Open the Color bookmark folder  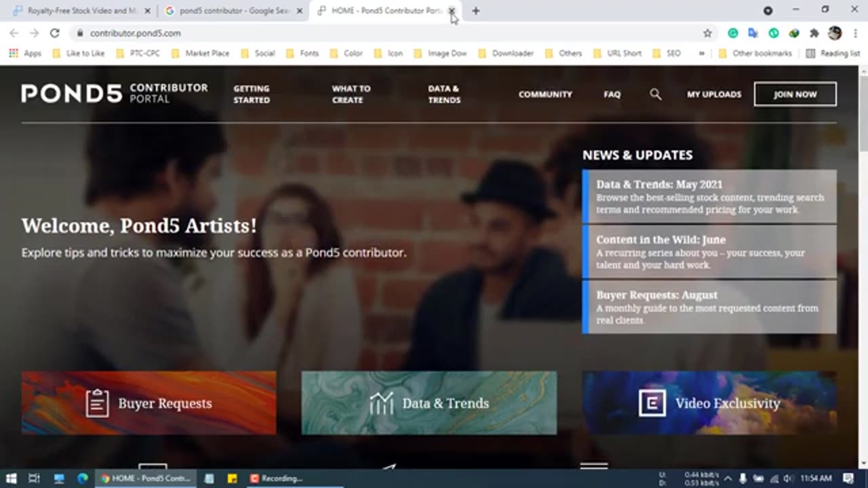point(346,53)
